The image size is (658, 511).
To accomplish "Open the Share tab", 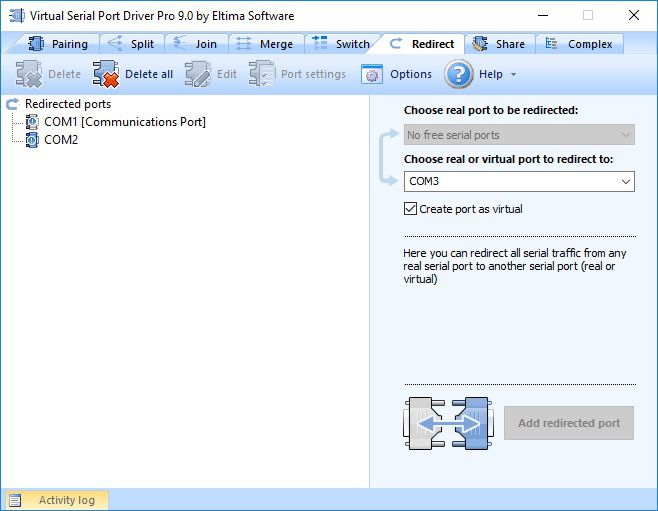I will 499,44.
